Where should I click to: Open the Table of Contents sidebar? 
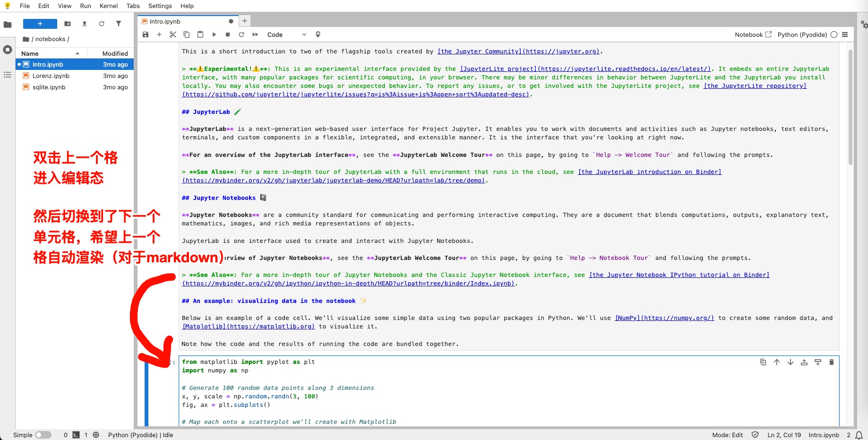coord(8,75)
